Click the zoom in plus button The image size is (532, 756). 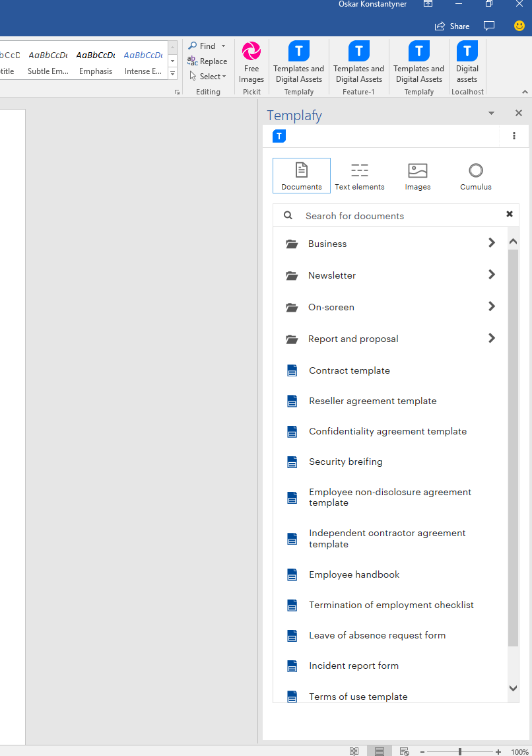(498, 751)
